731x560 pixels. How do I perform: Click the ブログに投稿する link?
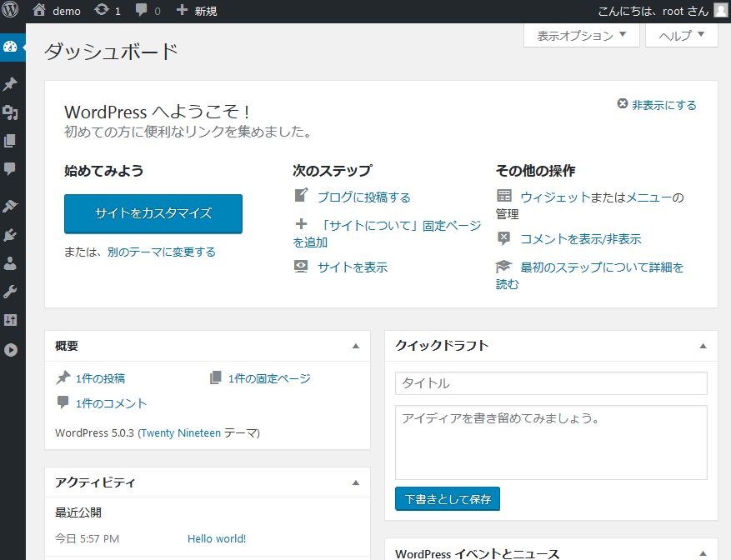[x=363, y=197]
